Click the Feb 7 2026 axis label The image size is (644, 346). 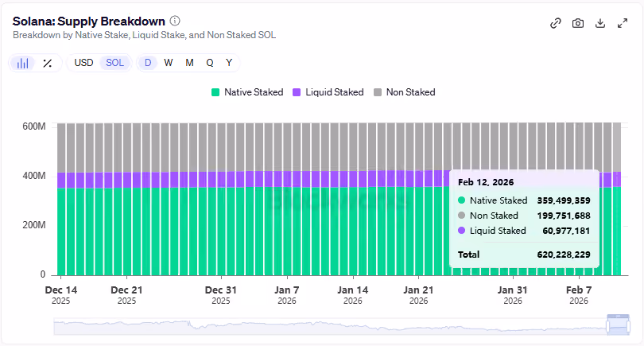pyautogui.click(x=579, y=295)
